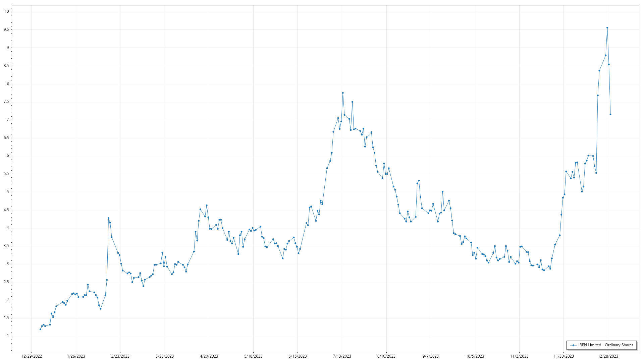Click the February spike data point near 4.27
The width and height of the screenshot is (644, 362).
[x=108, y=218]
